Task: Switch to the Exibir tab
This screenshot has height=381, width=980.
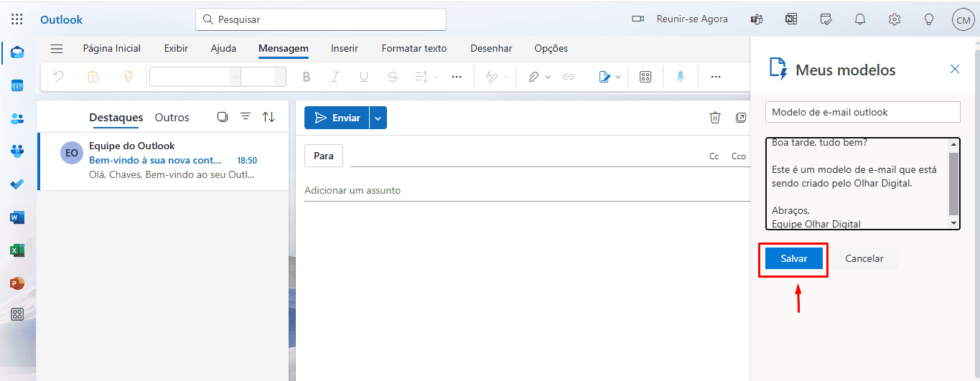Action: 176,49
